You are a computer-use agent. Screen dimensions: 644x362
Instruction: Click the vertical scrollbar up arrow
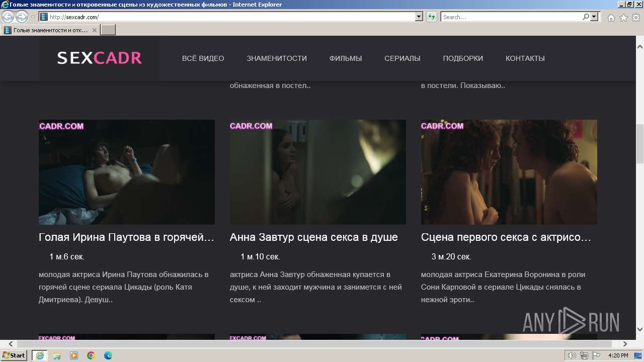(x=640, y=47)
